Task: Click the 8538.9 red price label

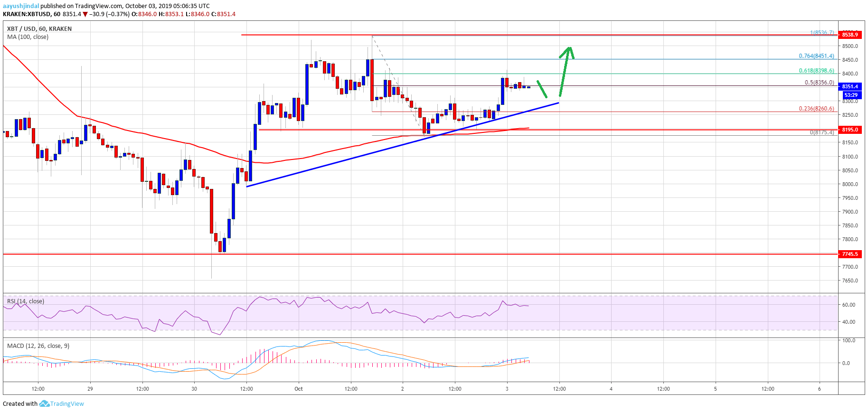Action: click(x=850, y=35)
